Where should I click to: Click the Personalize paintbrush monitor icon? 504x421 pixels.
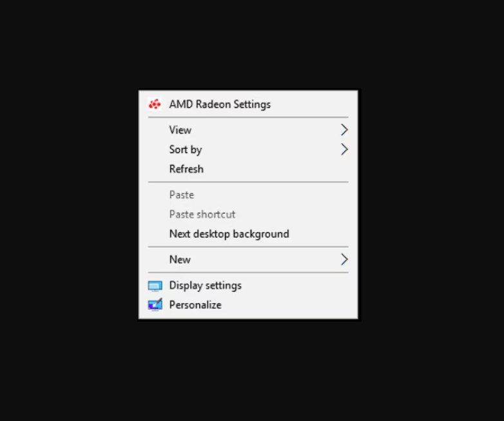pyautogui.click(x=155, y=304)
